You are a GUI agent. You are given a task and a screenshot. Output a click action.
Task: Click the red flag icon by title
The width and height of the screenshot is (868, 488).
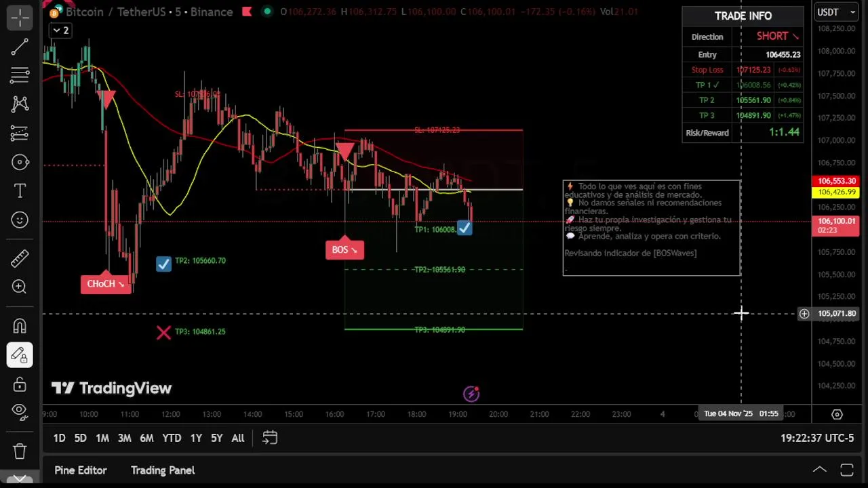tap(247, 12)
